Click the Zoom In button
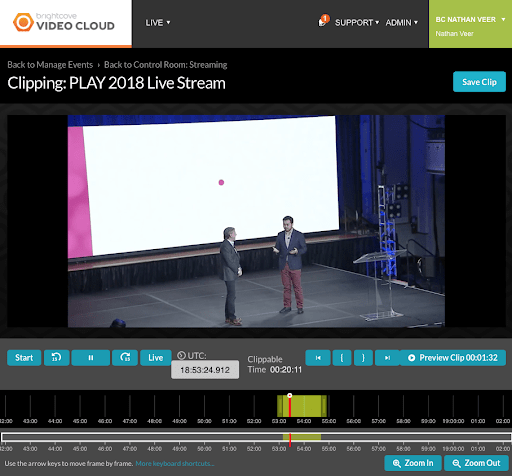The height and width of the screenshot is (476, 512). pyautogui.click(x=413, y=463)
